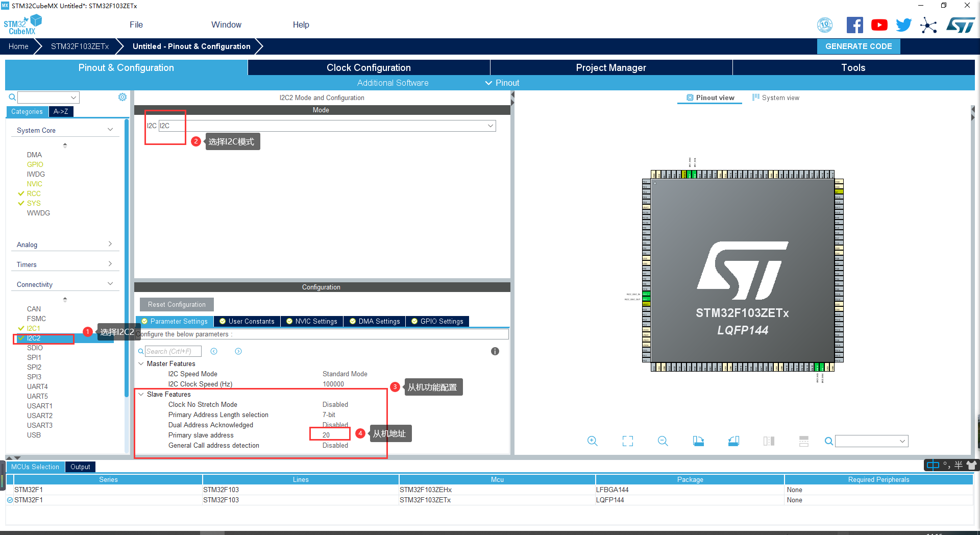Click the search magnifier icon in left sidebar
The image size is (980, 535).
pyautogui.click(x=12, y=97)
